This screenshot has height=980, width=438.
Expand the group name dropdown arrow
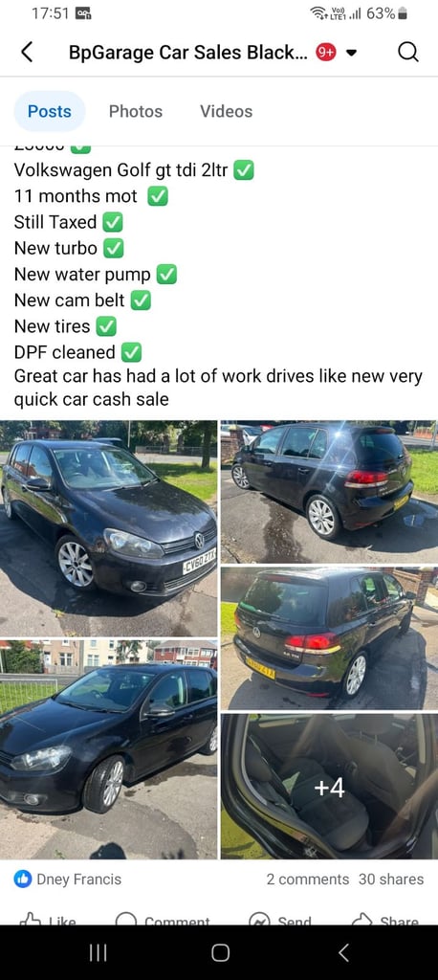[x=351, y=54]
